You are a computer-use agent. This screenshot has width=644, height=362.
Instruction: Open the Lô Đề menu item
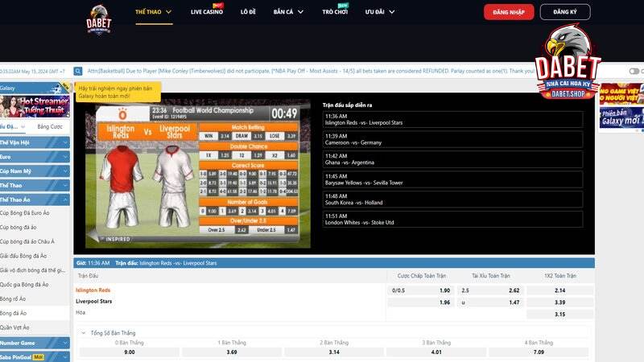249,12
